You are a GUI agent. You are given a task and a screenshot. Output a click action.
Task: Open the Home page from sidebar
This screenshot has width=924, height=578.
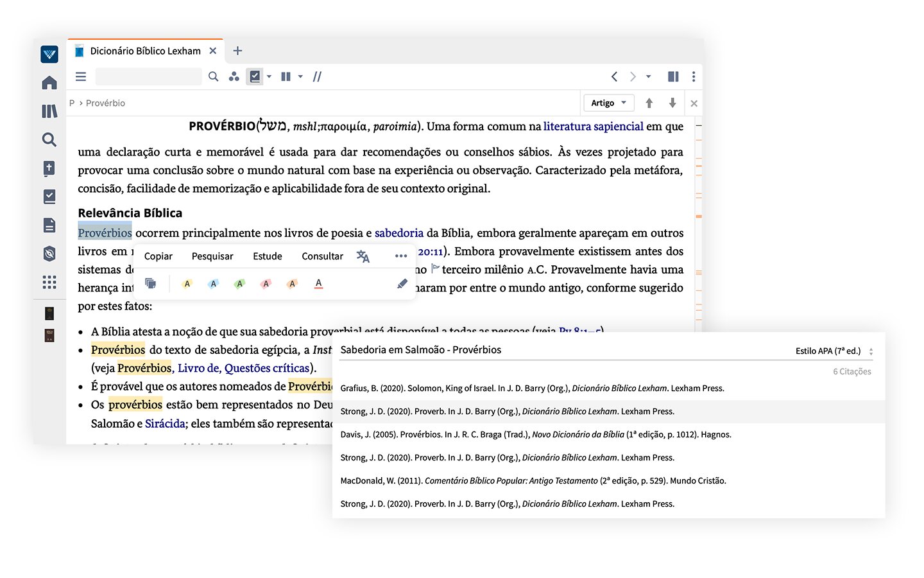[49, 83]
